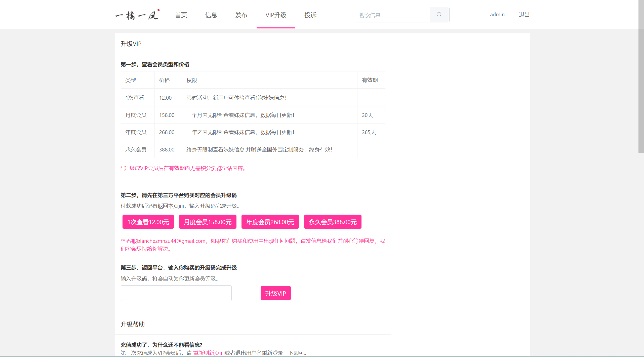644x357 pixels.
Task: Select the 永久会员 table cell
Action: tap(138, 149)
